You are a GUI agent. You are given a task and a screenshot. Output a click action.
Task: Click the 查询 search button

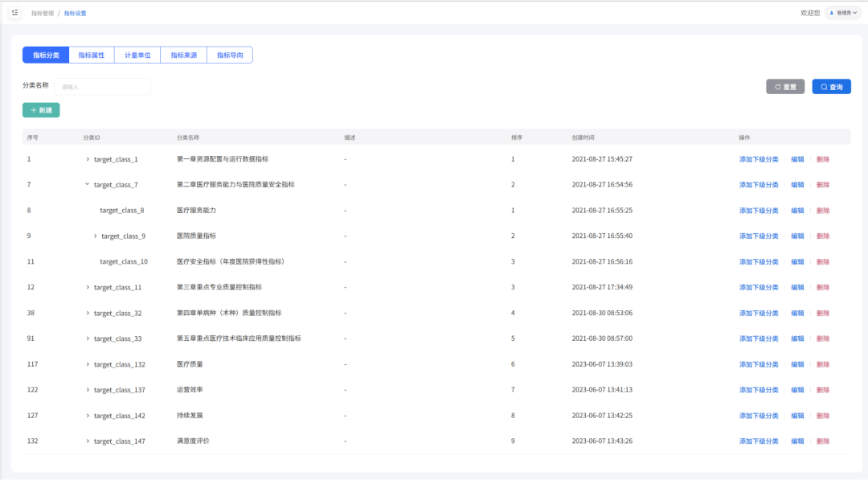tap(831, 86)
